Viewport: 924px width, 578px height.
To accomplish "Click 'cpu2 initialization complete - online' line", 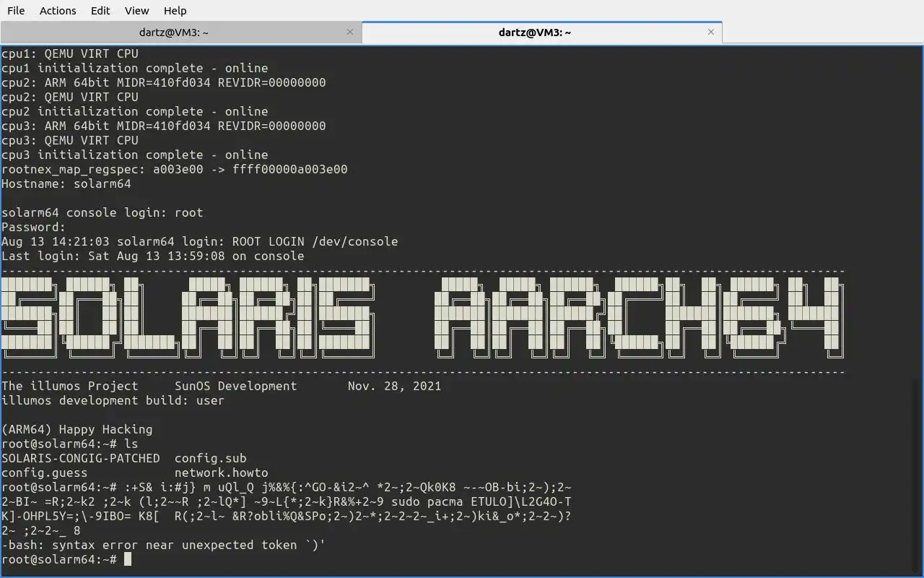I will click(x=135, y=111).
